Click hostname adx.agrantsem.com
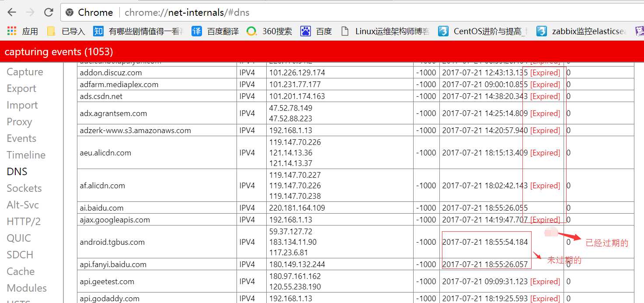The height and width of the screenshot is (303, 644). 113,113
